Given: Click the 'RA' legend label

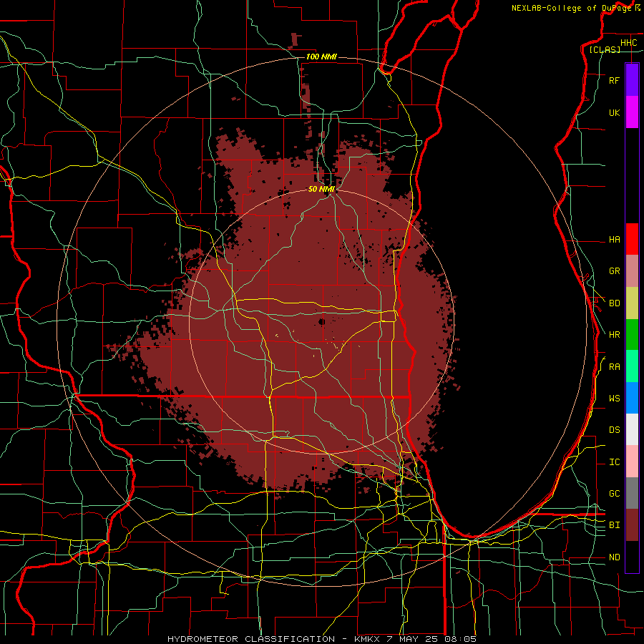Looking at the screenshot, I should (614, 367).
